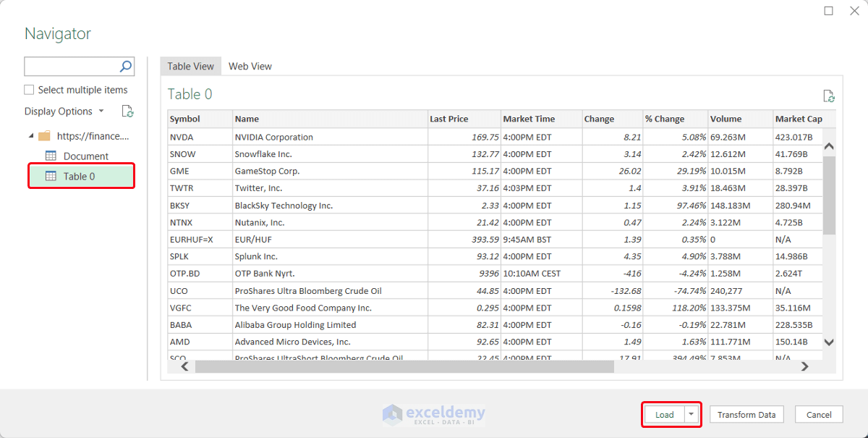
Task: Click the NVDA symbol cell
Action: [x=200, y=137]
